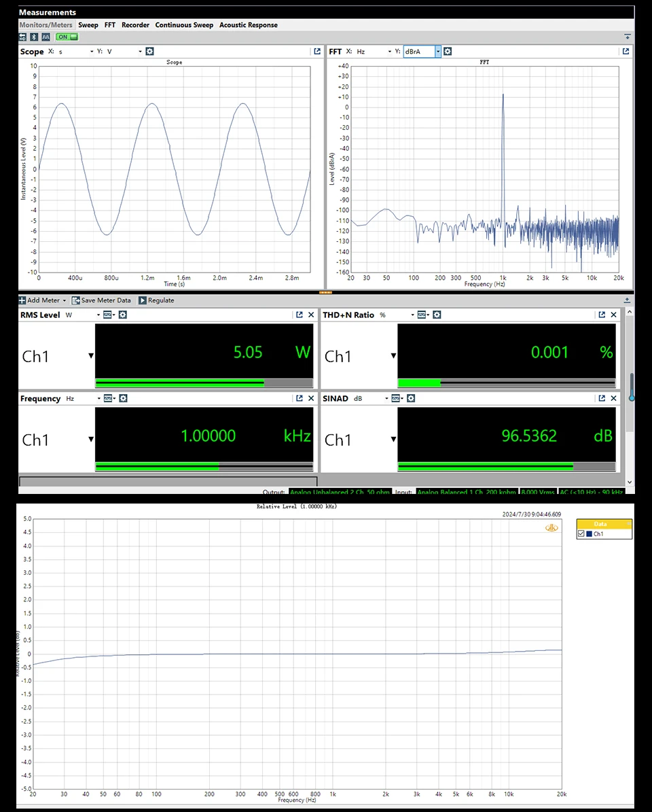Toggle the generator ON switch
The width and height of the screenshot is (652, 812).
point(67,37)
